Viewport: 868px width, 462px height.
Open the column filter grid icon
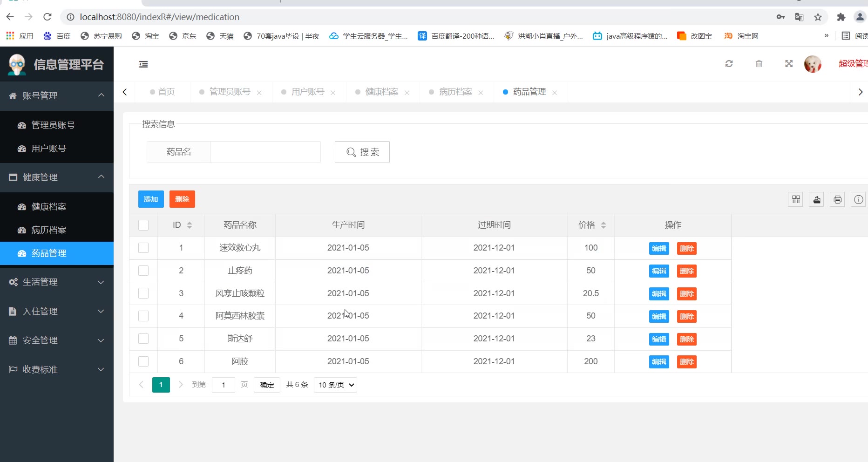coord(795,199)
